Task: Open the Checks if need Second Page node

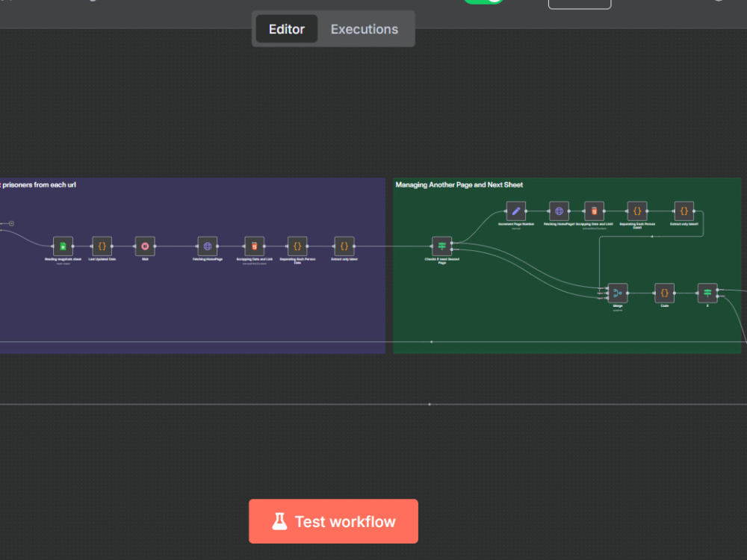Action: [441, 246]
